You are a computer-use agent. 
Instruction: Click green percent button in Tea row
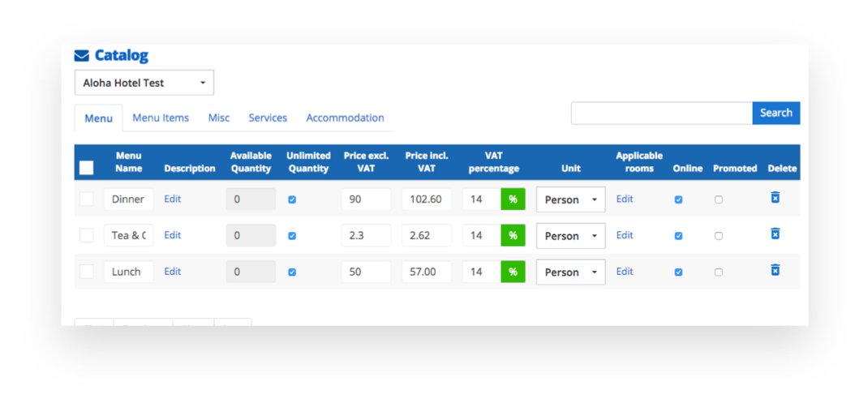click(x=513, y=236)
